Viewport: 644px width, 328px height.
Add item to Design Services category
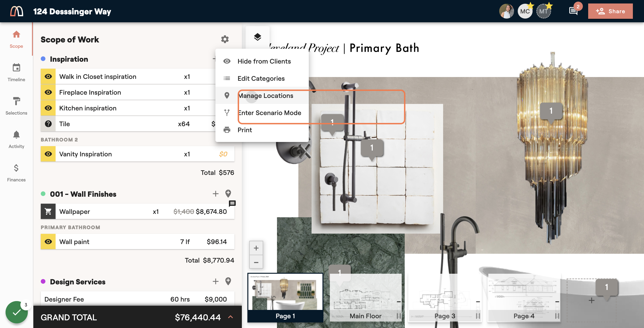point(215,281)
